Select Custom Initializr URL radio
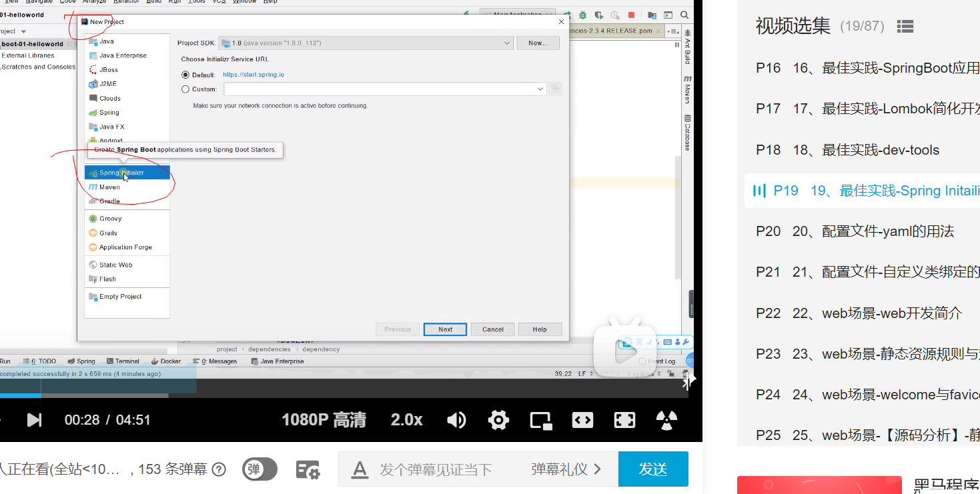This screenshot has width=980, height=494. (x=185, y=89)
